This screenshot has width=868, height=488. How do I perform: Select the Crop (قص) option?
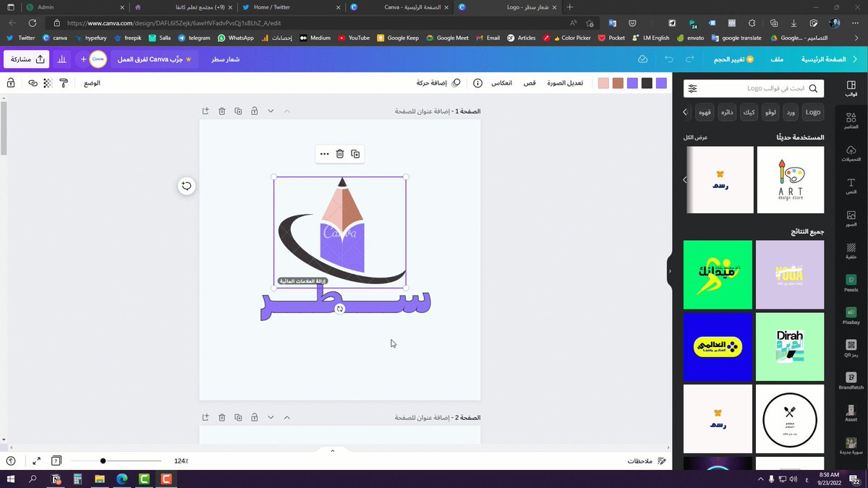[x=530, y=83]
